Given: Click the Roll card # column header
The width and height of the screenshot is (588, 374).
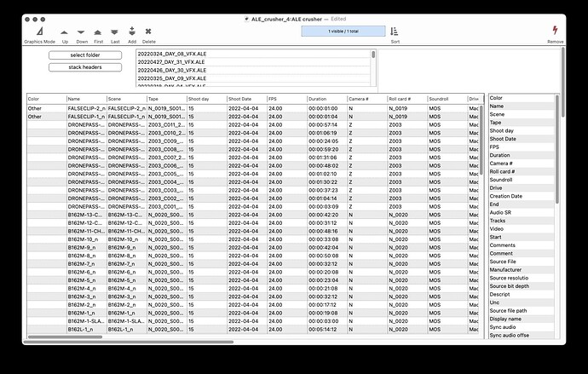Looking at the screenshot, I should coord(408,99).
